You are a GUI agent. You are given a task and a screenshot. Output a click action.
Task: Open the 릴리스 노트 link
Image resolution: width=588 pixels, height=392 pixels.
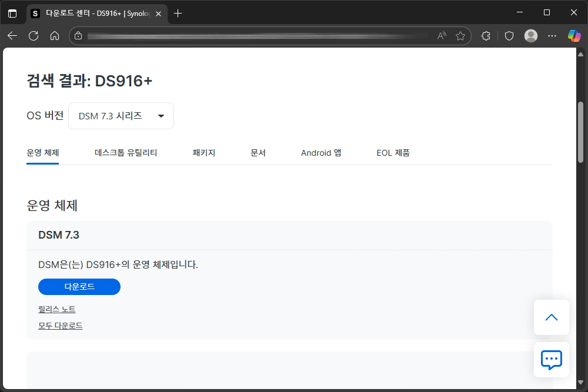point(57,309)
